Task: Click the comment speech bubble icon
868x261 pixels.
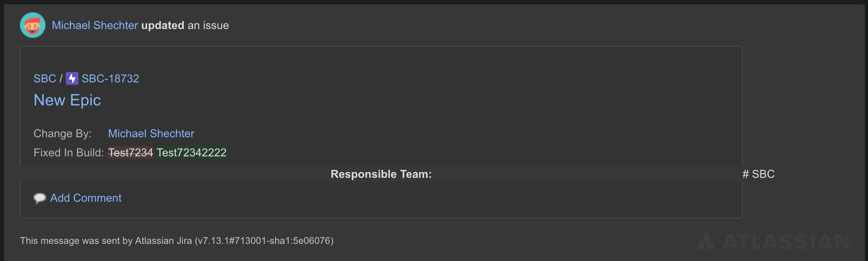Action: tap(40, 198)
